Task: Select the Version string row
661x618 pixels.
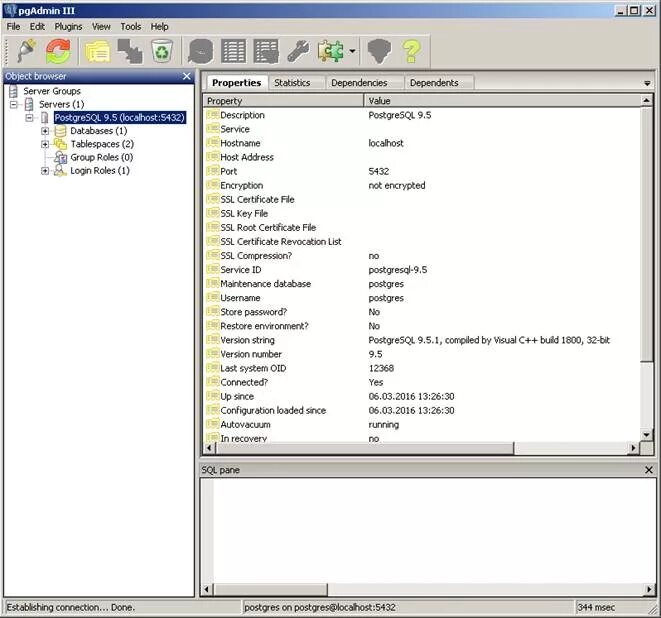Action: [x=422, y=340]
